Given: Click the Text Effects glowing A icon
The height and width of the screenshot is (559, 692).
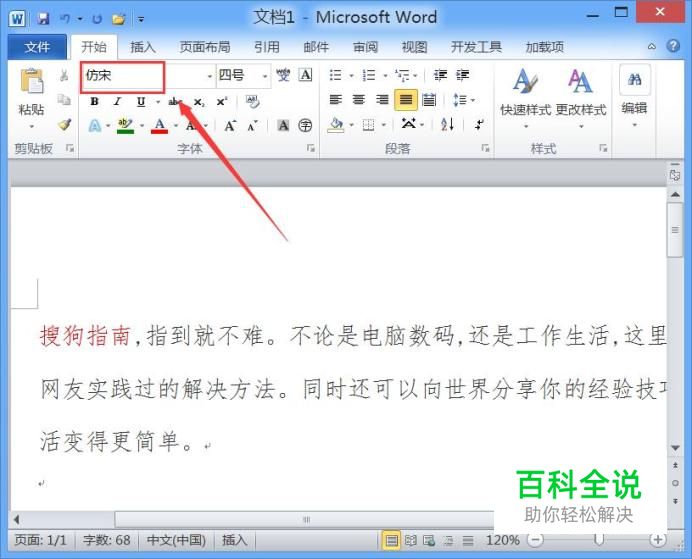Looking at the screenshot, I should point(94,126).
